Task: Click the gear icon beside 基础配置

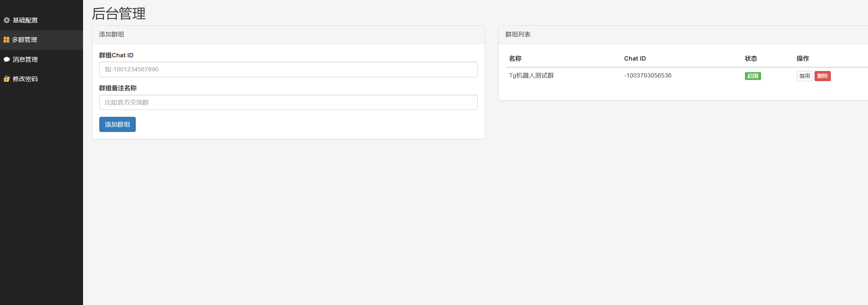Action: (6, 20)
